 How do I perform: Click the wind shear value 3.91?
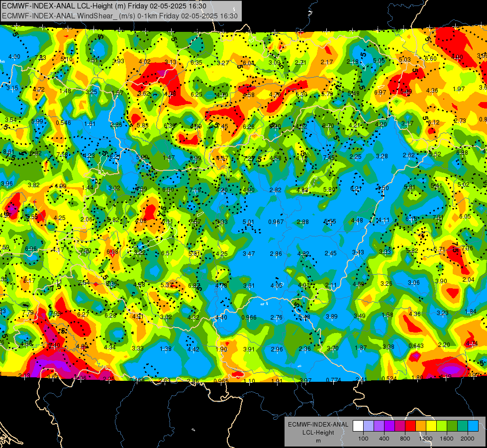coord(249,349)
